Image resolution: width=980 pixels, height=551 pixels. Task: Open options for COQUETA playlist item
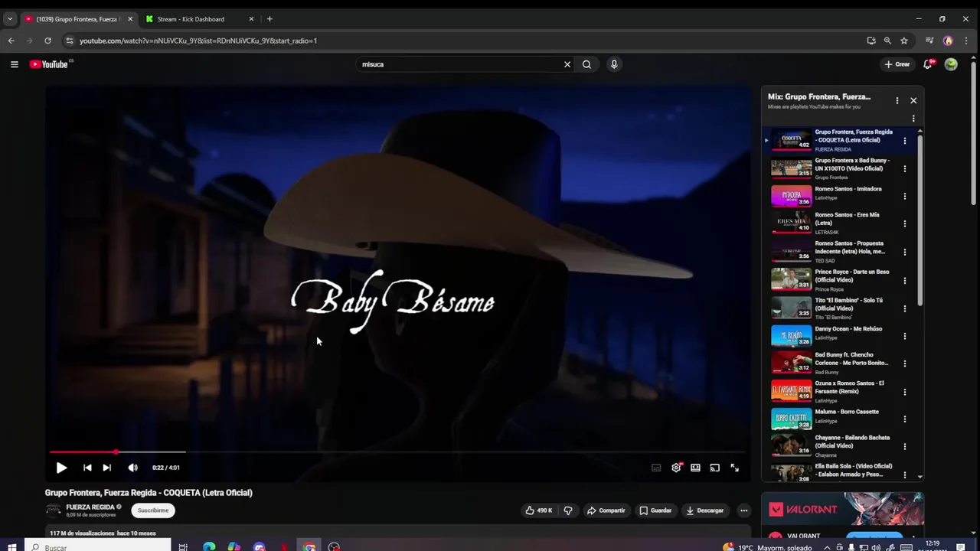[x=905, y=141]
